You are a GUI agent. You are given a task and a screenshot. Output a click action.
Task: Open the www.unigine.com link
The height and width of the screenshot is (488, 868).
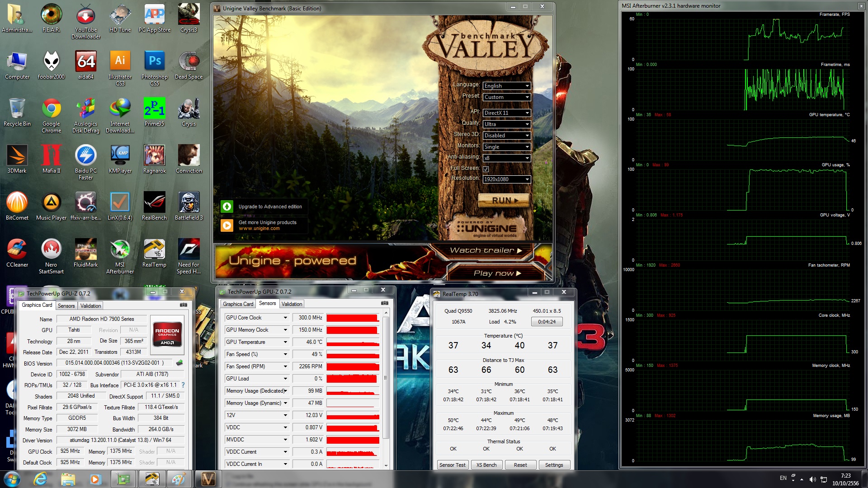point(259,229)
